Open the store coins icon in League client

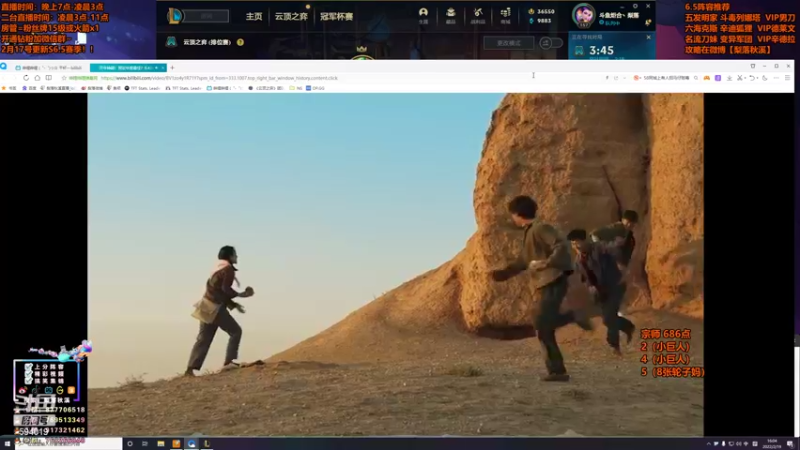[x=505, y=14]
